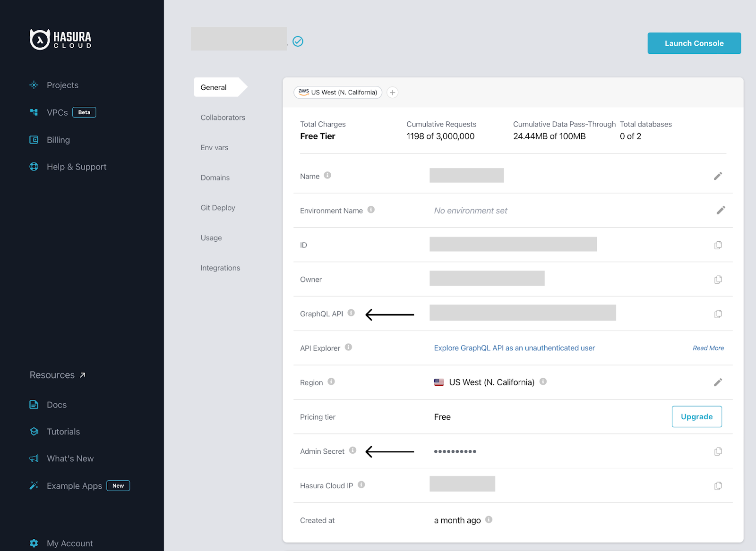
Task: Click the '0 of 2' databases value
Action: 630,136
